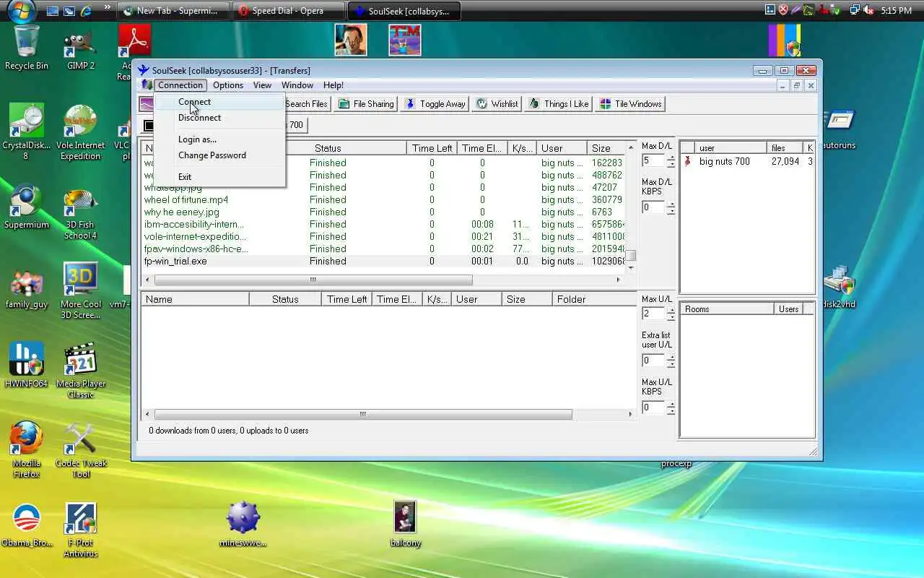The width and height of the screenshot is (924, 578).
Task: Click downloads list horizontal scrollbar
Action: 313,280
